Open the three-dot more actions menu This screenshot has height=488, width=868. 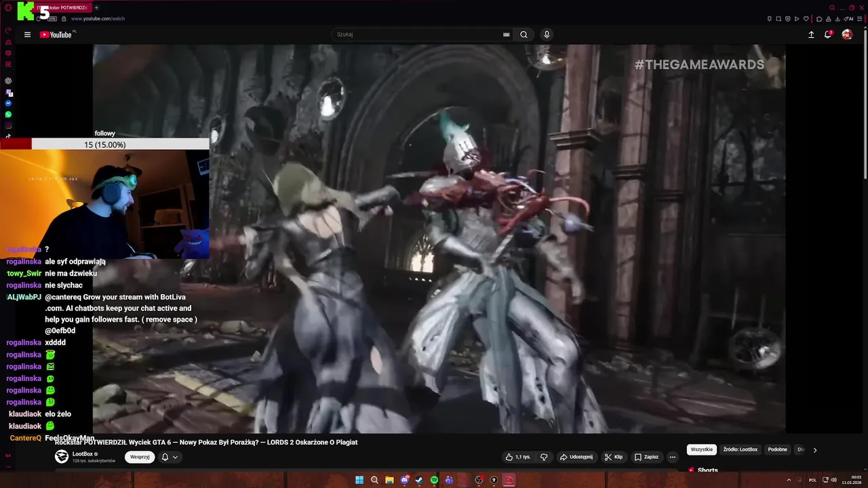[673, 457]
